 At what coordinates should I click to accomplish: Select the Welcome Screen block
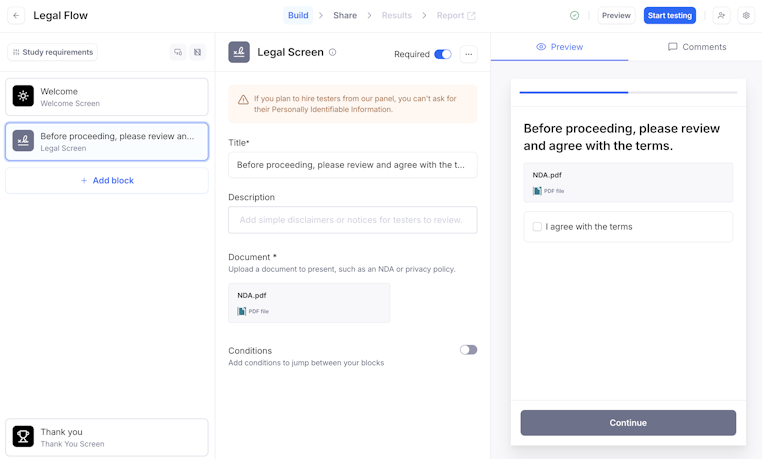click(x=107, y=97)
